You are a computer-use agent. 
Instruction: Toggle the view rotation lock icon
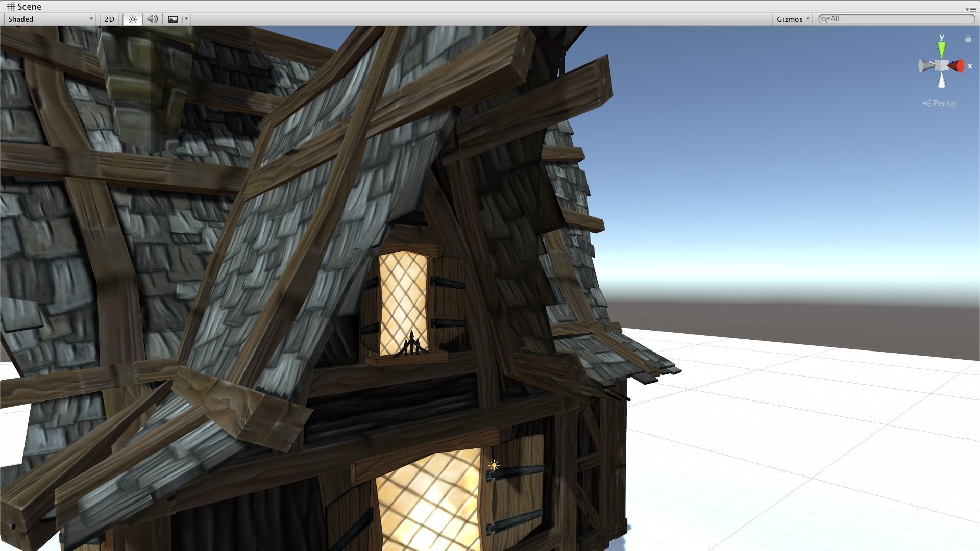(968, 39)
